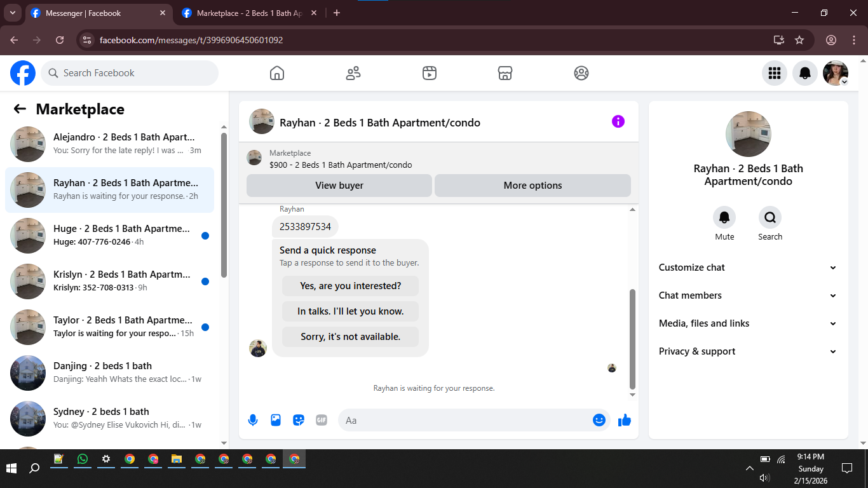This screenshot has height=488, width=868.
Task: Click the purple conversation information icon
Action: click(618, 121)
